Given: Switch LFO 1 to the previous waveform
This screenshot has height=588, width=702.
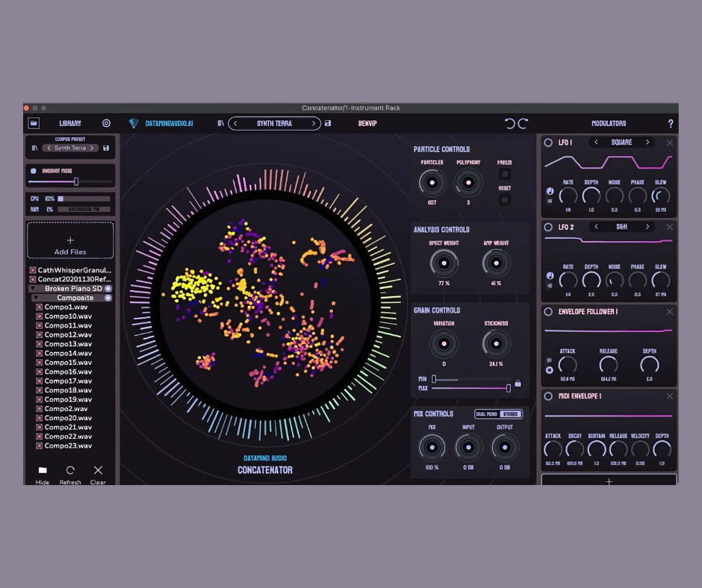Looking at the screenshot, I should pyautogui.click(x=596, y=143).
